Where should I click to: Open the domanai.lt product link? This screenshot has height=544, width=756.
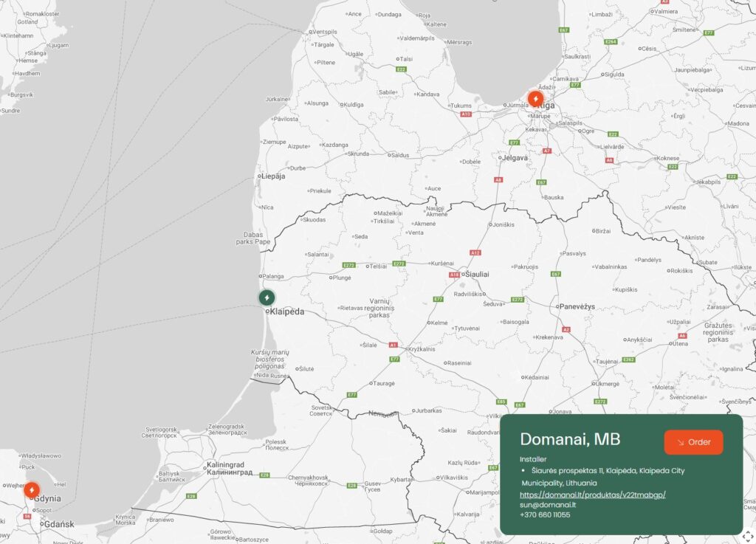tap(593, 495)
